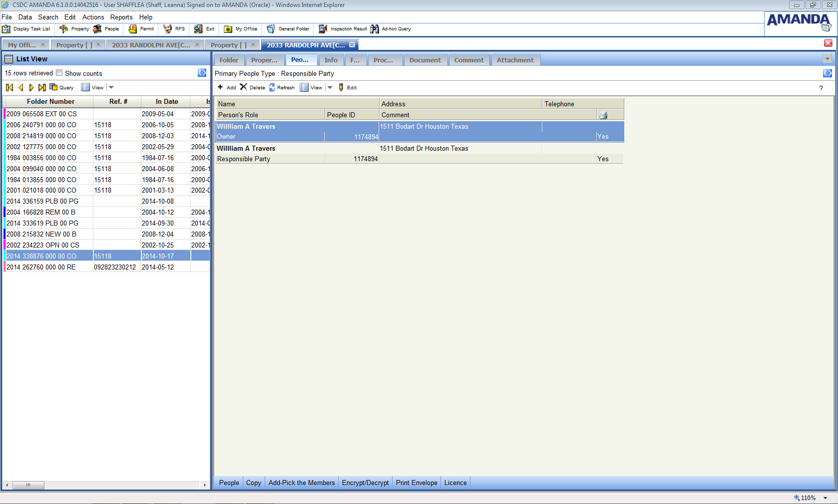Click Add-Pick the Members button
838x504 pixels.
click(x=301, y=483)
